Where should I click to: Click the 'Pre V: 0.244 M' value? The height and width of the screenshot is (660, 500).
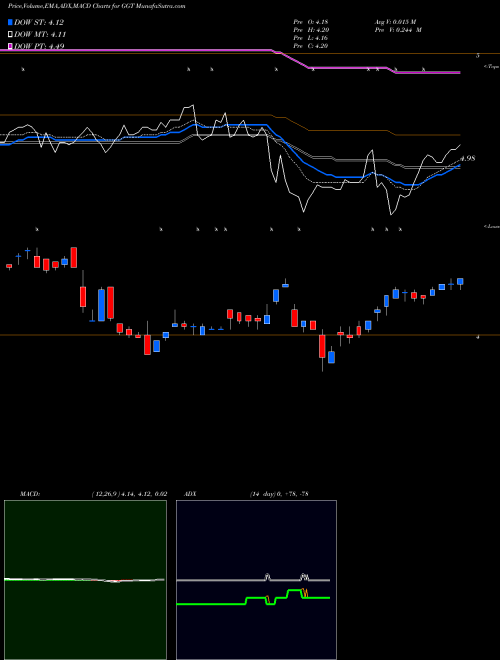[398, 30]
